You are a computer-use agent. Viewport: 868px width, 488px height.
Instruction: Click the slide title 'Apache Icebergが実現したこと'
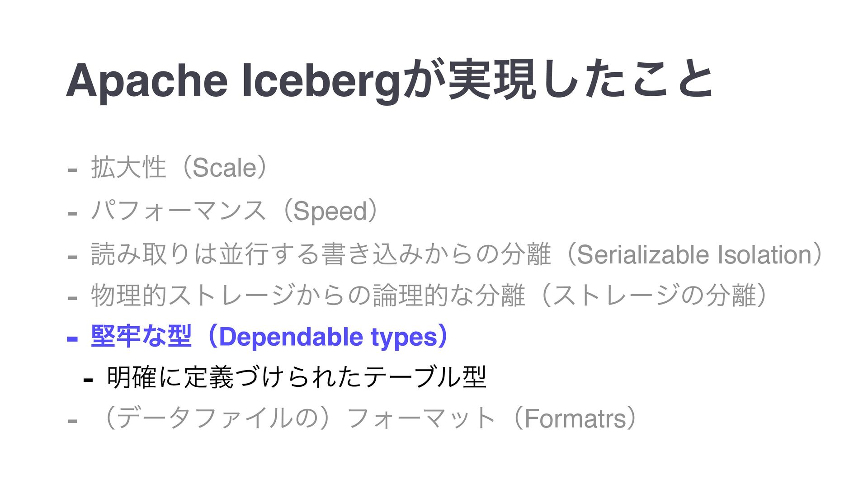click(x=390, y=80)
